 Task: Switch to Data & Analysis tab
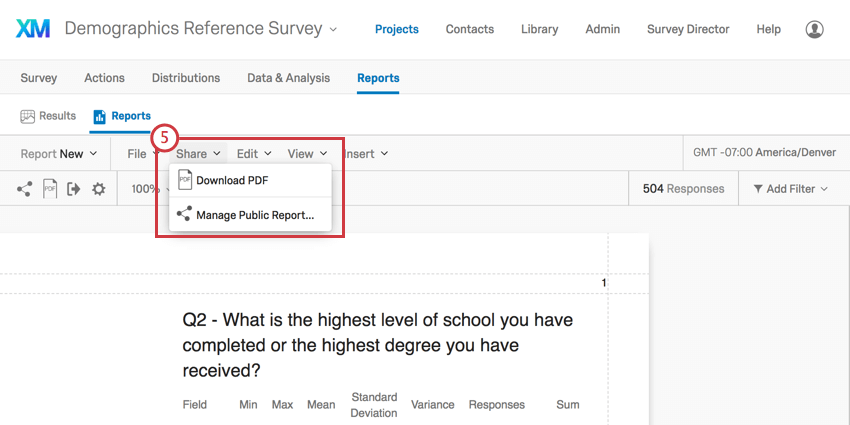(288, 78)
